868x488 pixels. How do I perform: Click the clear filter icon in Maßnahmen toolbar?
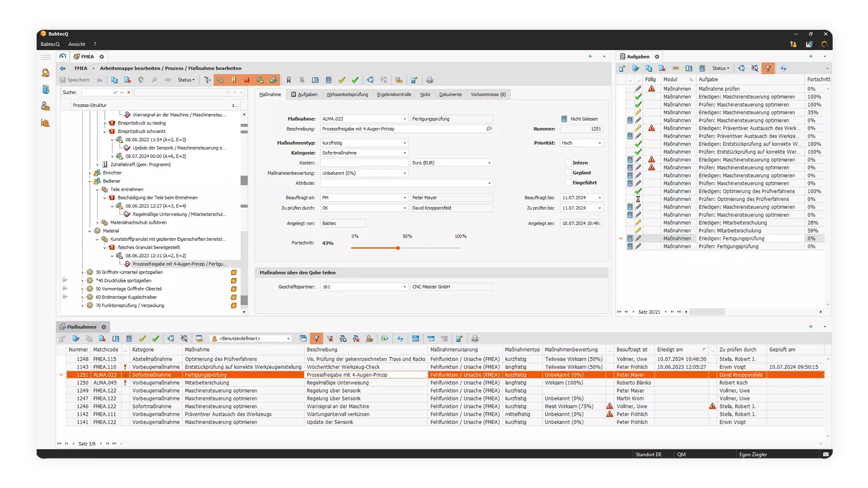330,338
